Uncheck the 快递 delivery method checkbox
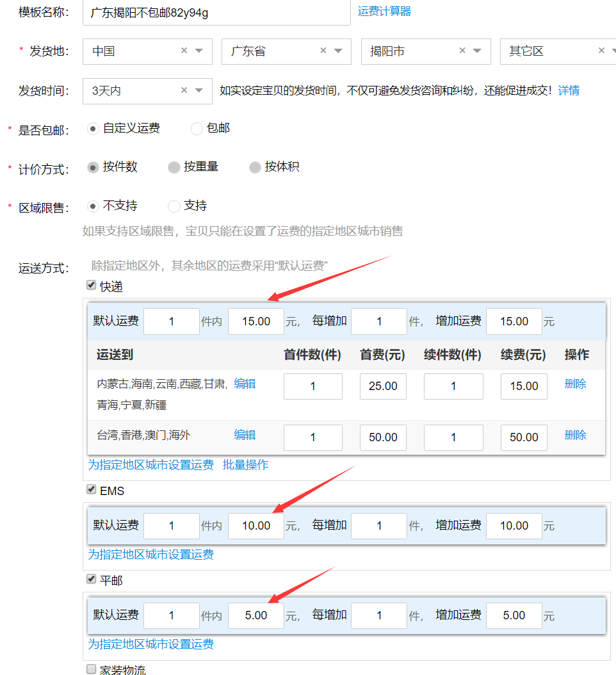This screenshot has width=616, height=675. point(92,285)
